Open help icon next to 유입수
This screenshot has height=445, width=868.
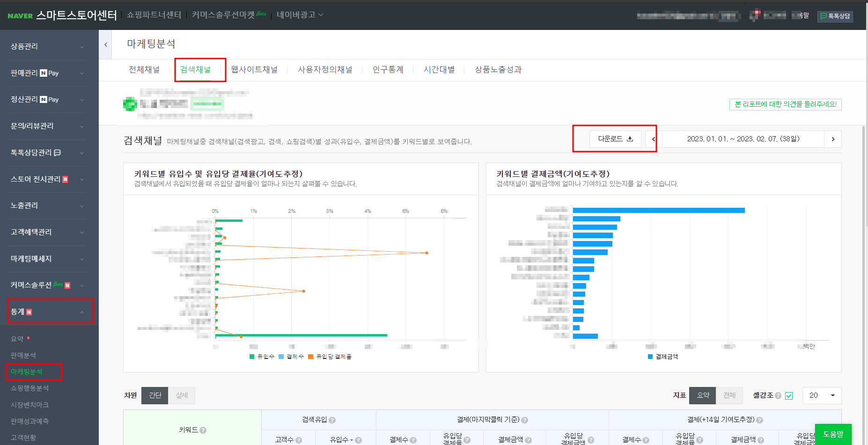point(358,440)
